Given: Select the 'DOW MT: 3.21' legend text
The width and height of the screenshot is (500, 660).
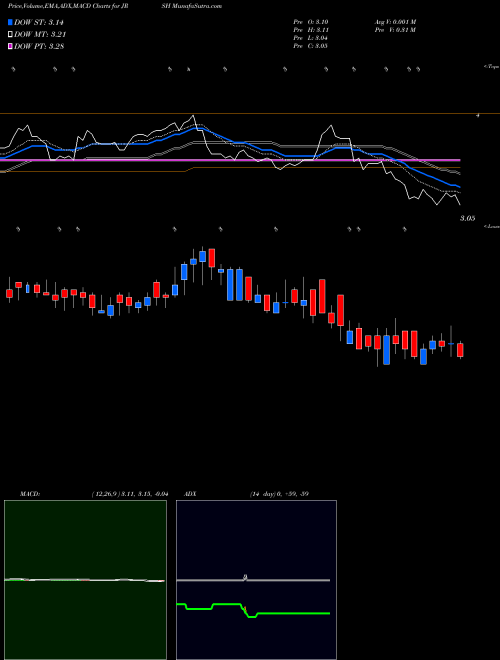Looking at the screenshot, I should pos(40,34).
